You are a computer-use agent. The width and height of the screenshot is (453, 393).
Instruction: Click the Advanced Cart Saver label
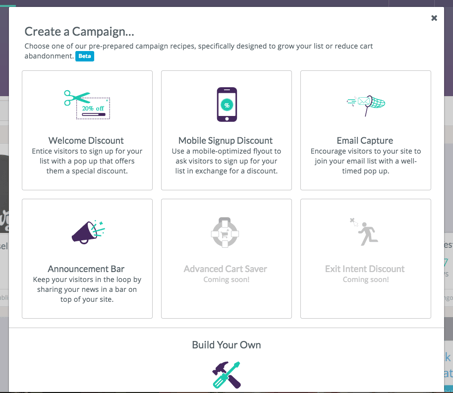pyautogui.click(x=225, y=269)
